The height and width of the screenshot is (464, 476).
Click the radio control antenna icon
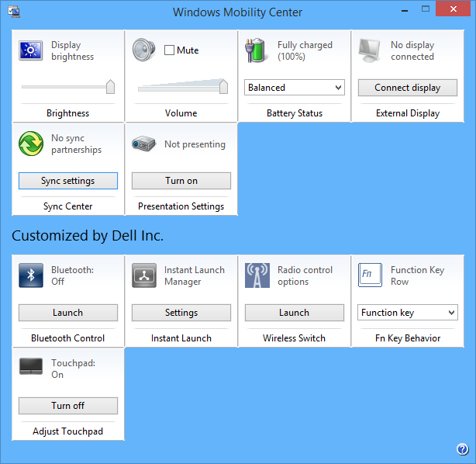tap(257, 275)
